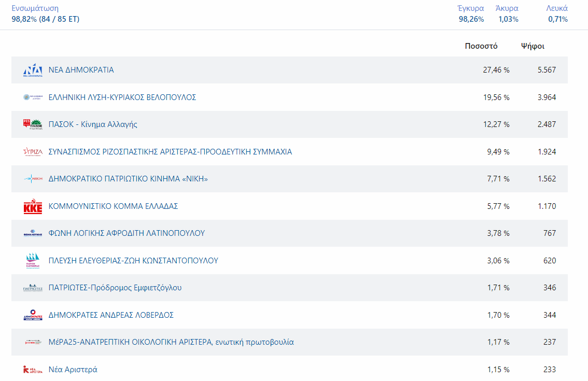The width and height of the screenshot is (588, 381).
Task: Click the 1,71 % percentage cell
Action: coord(498,288)
